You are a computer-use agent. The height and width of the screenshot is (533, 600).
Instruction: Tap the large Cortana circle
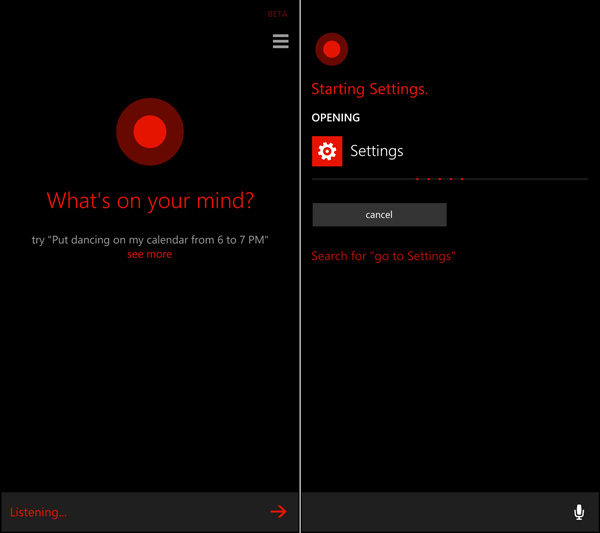pyautogui.click(x=149, y=131)
